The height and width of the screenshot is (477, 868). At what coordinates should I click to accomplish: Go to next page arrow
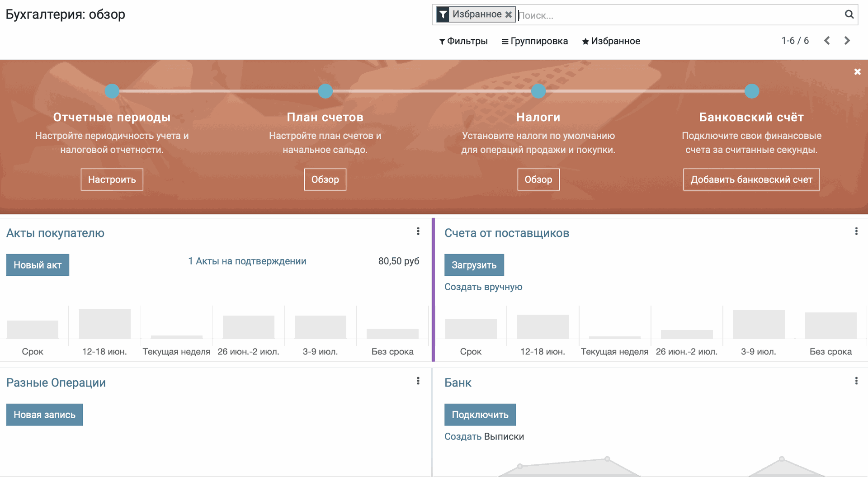click(x=847, y=41)
